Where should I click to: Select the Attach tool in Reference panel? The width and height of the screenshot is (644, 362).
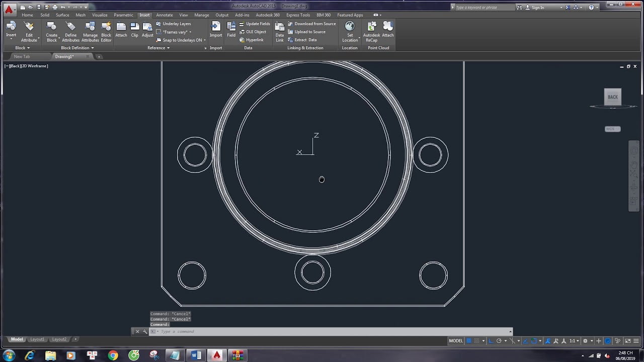point(121,30)
